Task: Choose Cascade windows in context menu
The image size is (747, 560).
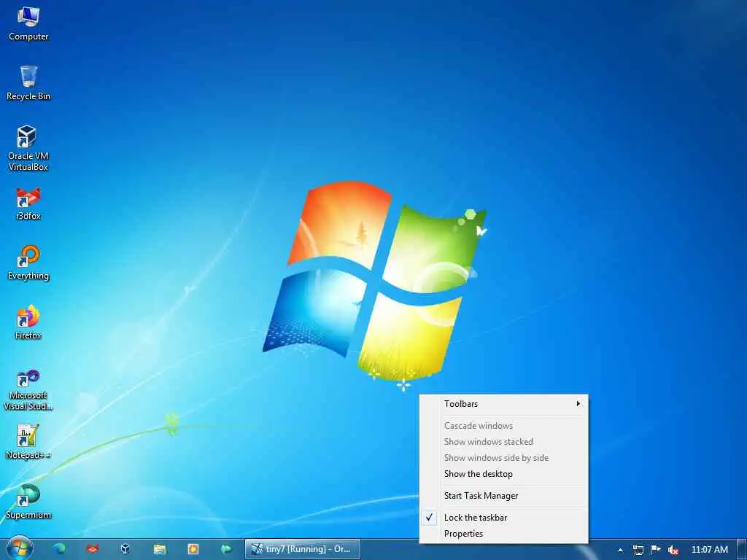Action: click(x=503, y=426)
